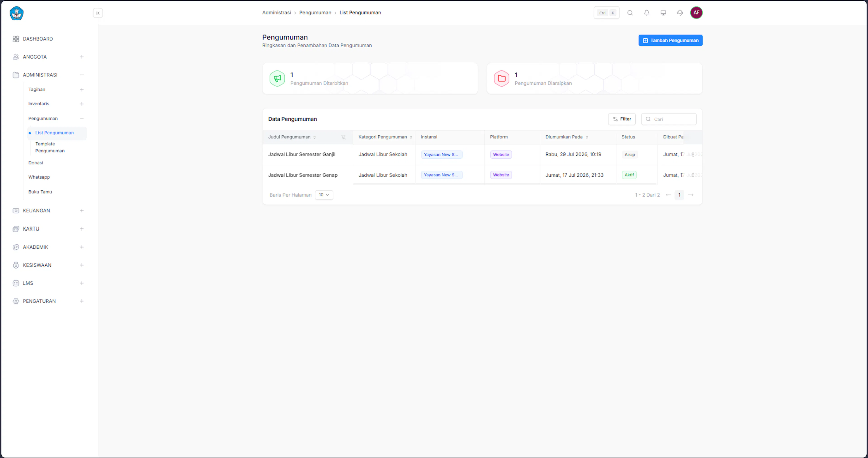Go to the Pengumuman breadcrumb
This screenshot has width=868, height=458.
coord(315,12)
